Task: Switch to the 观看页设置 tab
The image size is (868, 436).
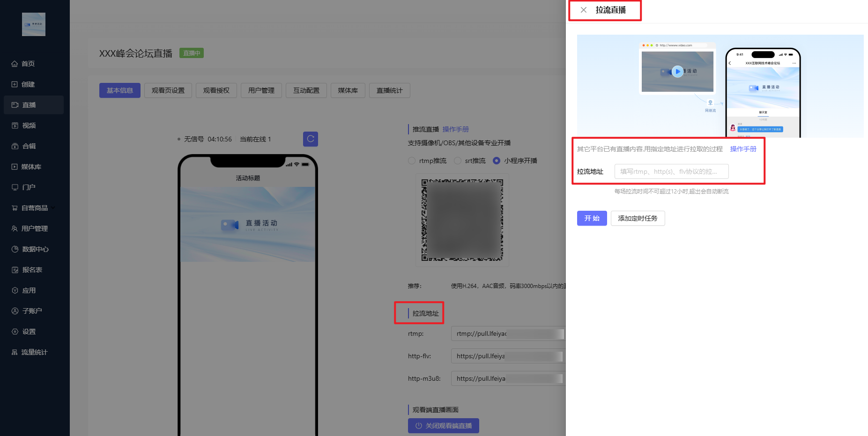Action: [x=168, y=90]
